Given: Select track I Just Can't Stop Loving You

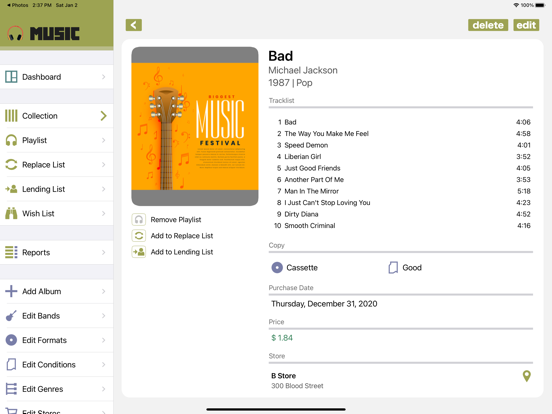Looking at the screenshot, I should 402,202.
